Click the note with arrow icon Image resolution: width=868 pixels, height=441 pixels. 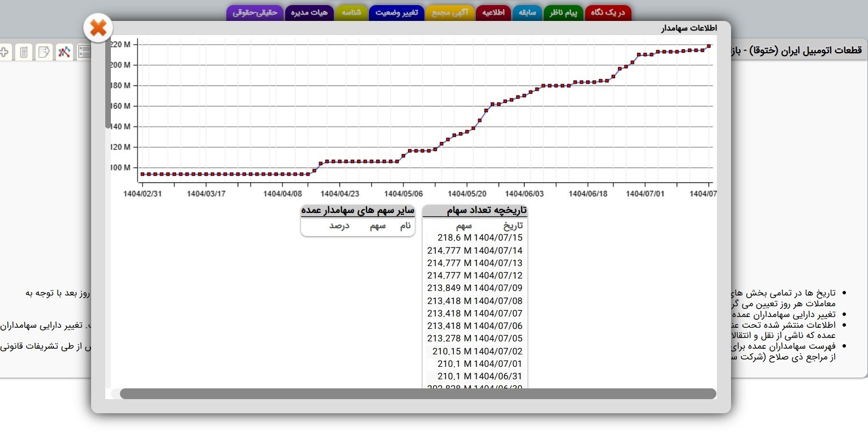point(44,53)
